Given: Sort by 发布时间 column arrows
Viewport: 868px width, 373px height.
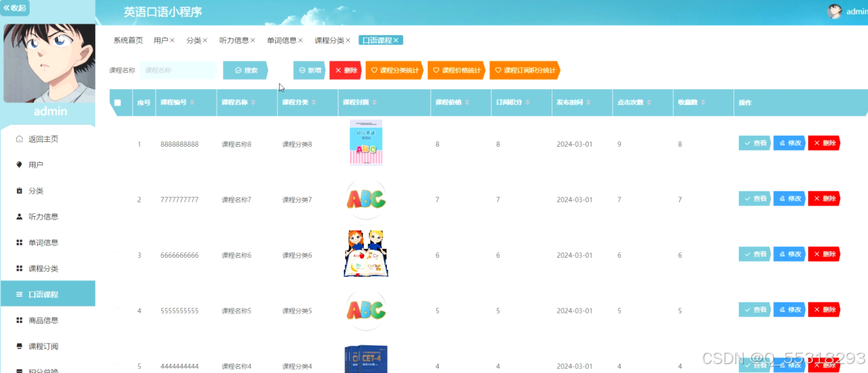Looking at the screenshot, I should tap(589, 103).
